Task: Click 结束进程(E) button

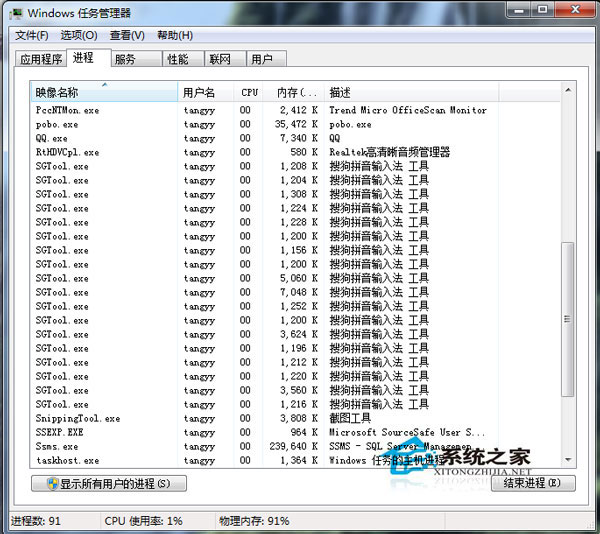Action: click(533, 483)
